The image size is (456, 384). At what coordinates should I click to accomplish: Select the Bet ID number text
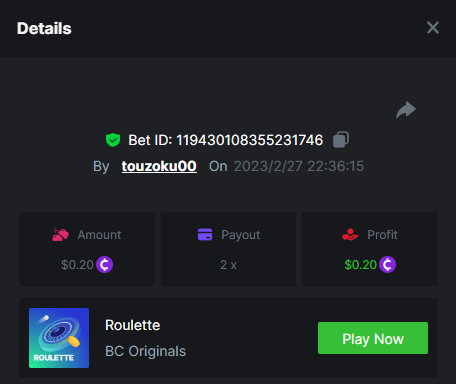pyautogui.click(x=250, y=140)
